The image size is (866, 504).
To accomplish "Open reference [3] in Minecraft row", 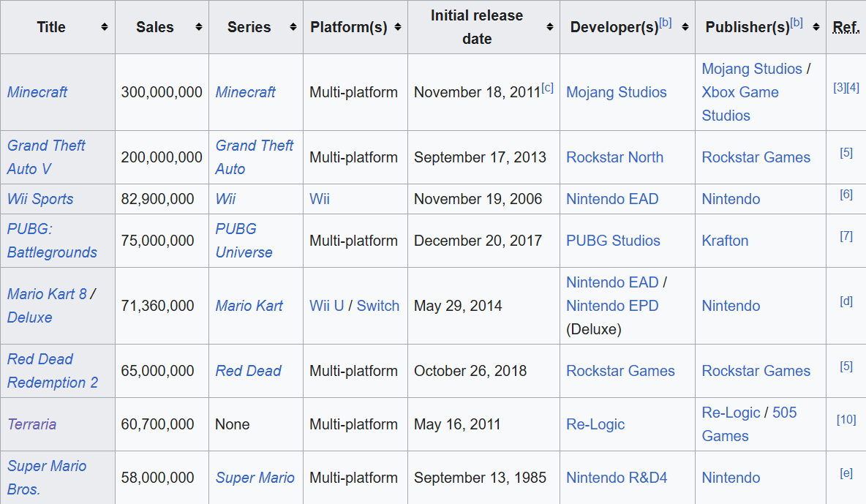I will [x=840, y=87].
